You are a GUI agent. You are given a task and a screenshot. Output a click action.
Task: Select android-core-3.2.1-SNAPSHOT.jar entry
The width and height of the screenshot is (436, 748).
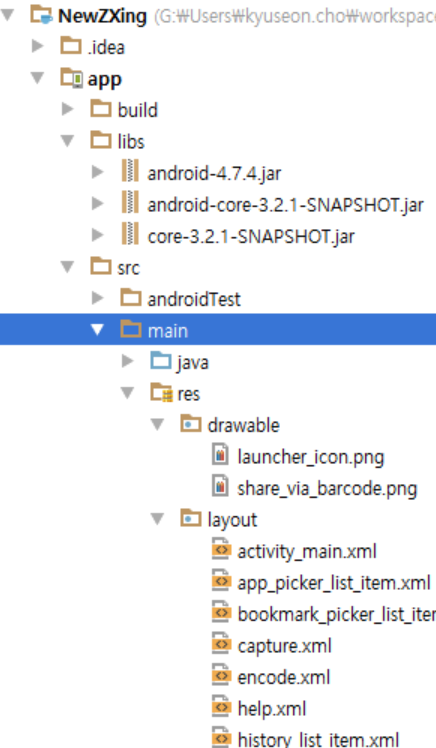(272, 205)
